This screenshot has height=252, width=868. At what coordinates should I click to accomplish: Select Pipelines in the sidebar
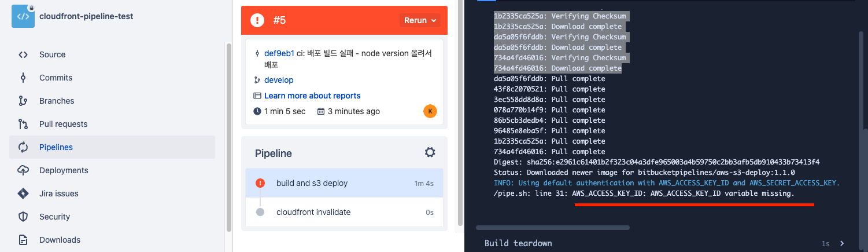click(112, 147)
